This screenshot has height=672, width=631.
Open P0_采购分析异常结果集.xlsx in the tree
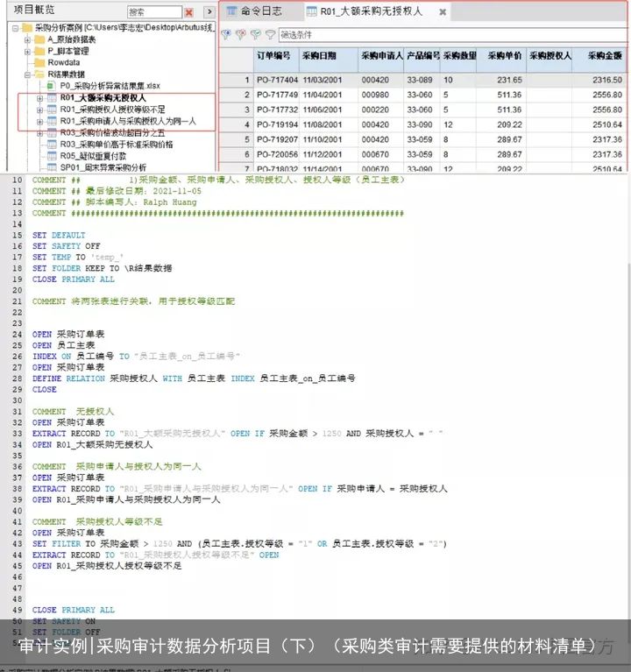click(x=110, y=86)
